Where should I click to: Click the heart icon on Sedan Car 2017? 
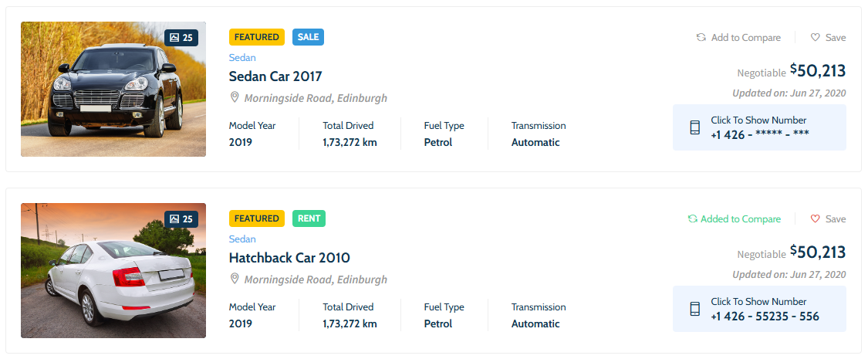[815, 37]
